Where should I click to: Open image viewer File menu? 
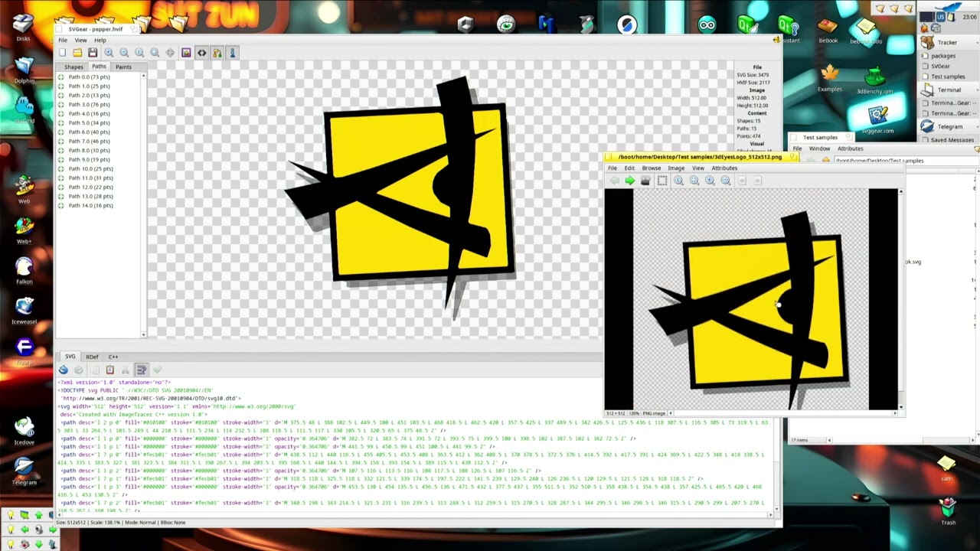[612, 168]
